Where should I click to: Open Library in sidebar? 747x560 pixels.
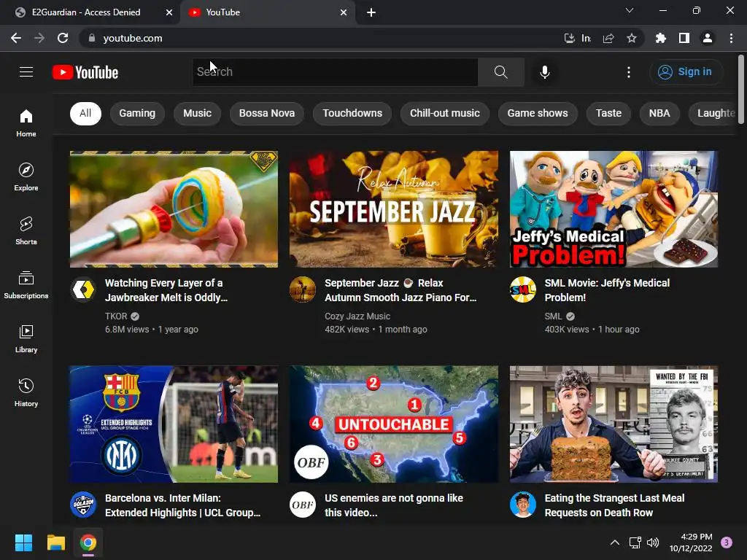coord(26,338)
